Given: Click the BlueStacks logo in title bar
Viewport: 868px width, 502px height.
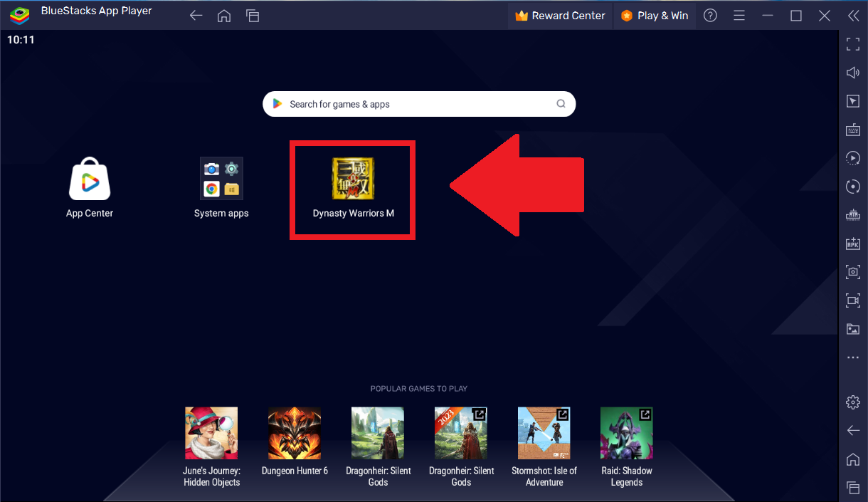Looking at the screenshot, I should click(x=19, y=15).
